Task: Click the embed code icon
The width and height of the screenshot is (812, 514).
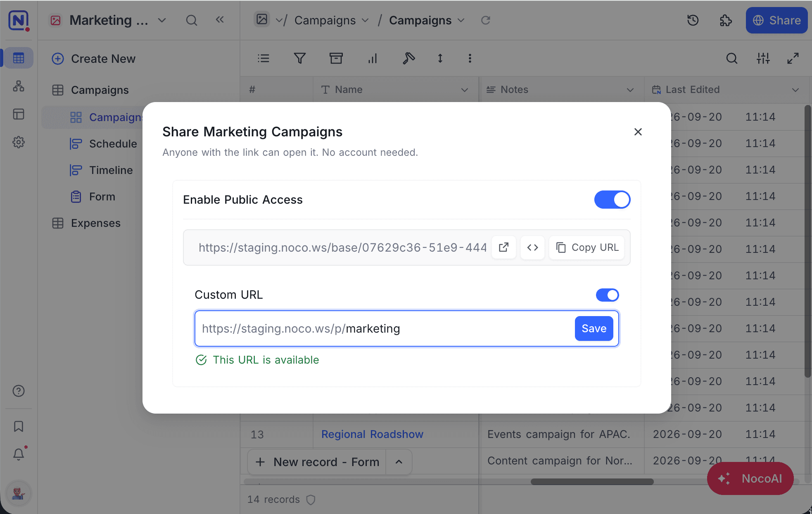Action: pos(532,247)
